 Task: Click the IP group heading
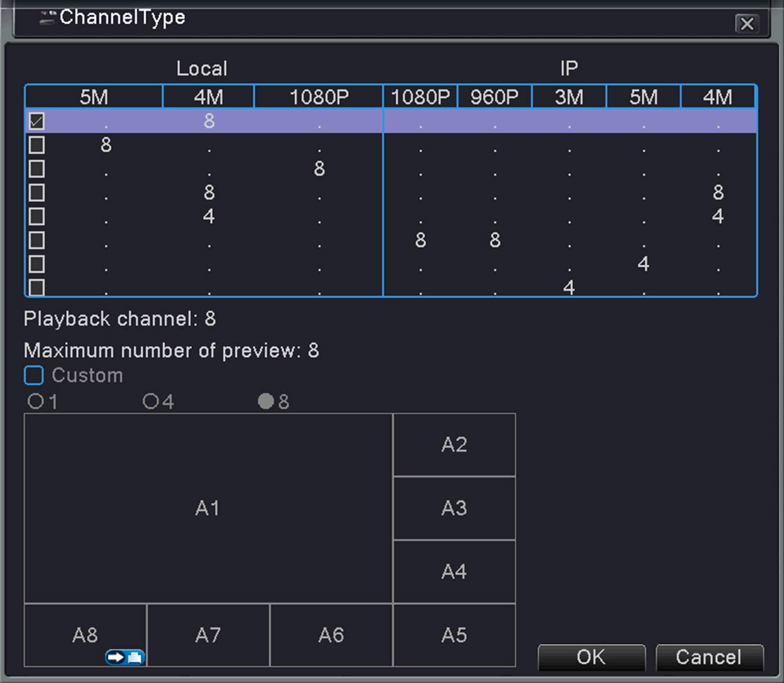tap(569, 69)
